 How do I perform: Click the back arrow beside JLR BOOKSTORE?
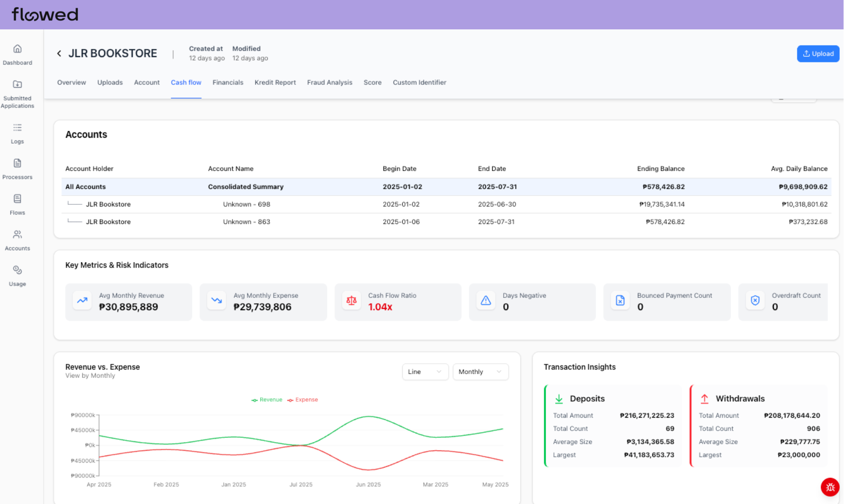click(x=59, y=54)
